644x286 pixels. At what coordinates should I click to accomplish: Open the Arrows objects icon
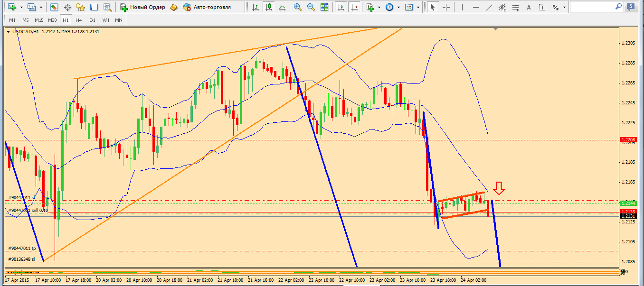pos(555,7)
